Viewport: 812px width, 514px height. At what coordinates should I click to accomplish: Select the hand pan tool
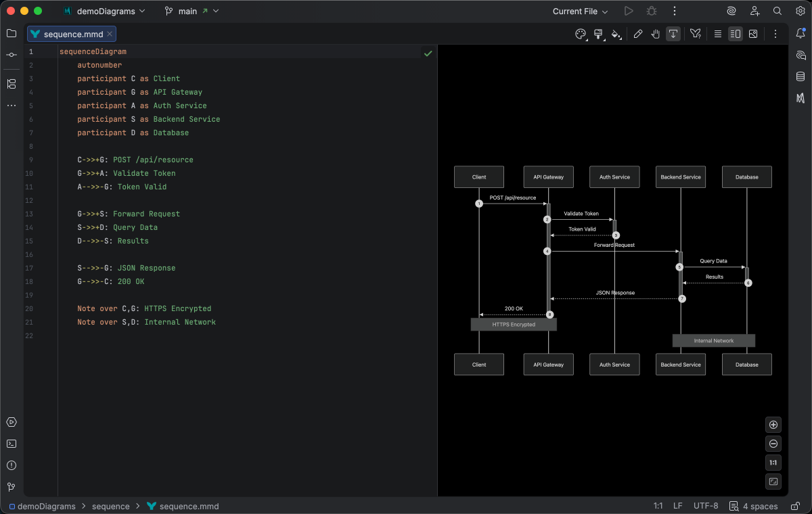[656, 34]
